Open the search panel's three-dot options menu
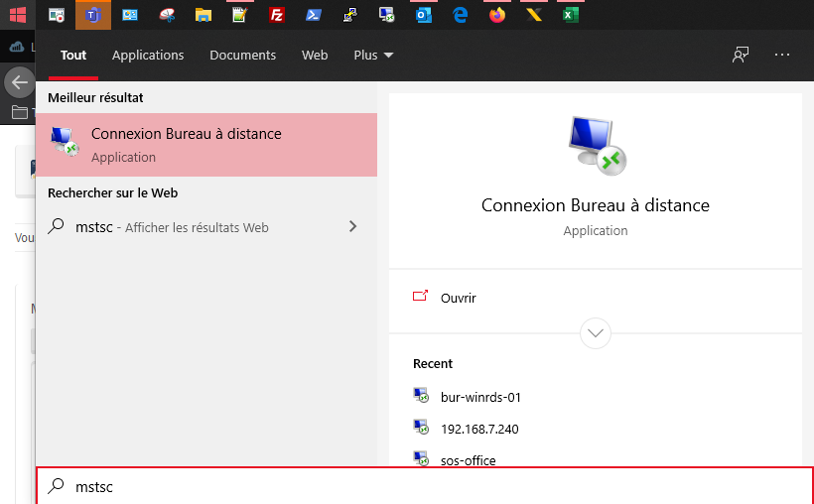Image resolution: width=814 pixels, height=504 pixels. point(782,55)
